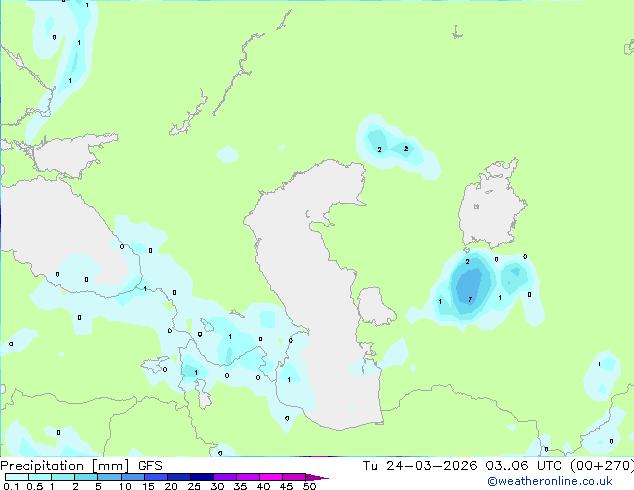Select the 20–25 mm legend color swatch
This screenshot has width=634, height=490.
click(178, 477)
